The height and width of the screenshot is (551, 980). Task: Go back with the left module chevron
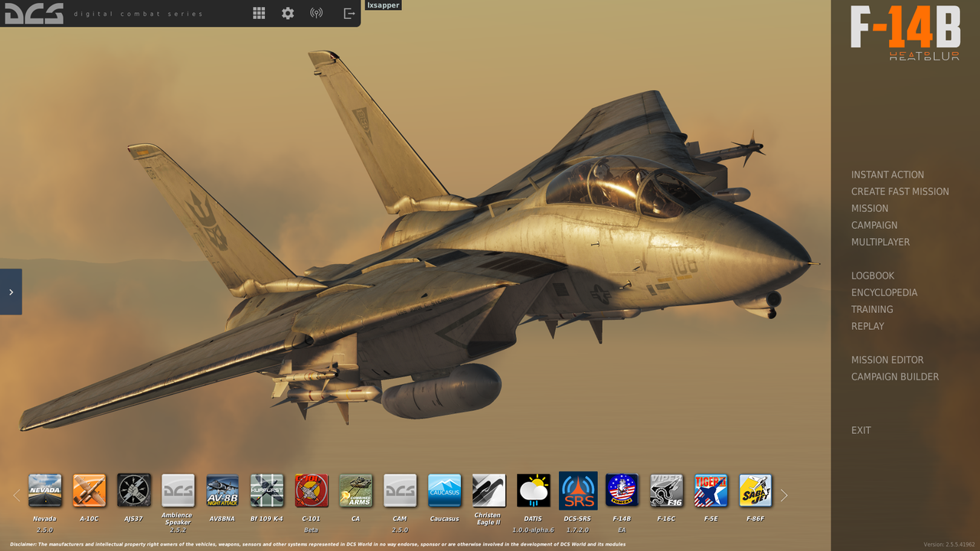[x=17, y=495]
